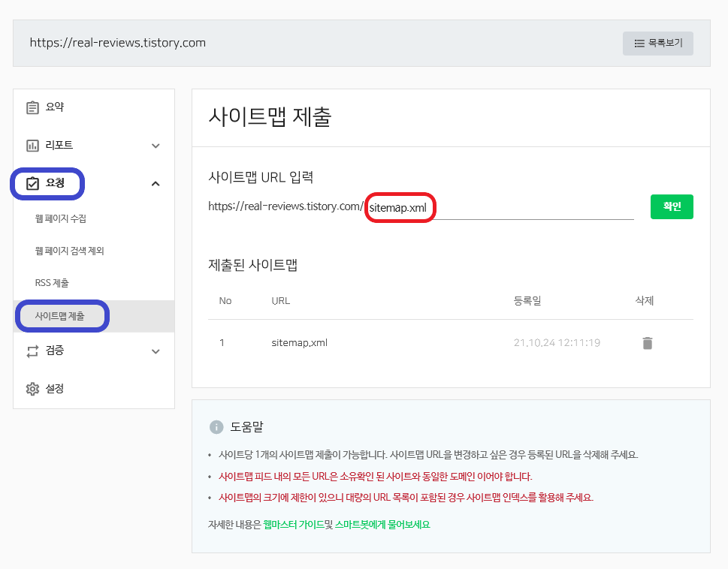Viewport: 728px width, 569px height.
Task: Click sitemap.xml in the submitted table
Action: point(300,343)
